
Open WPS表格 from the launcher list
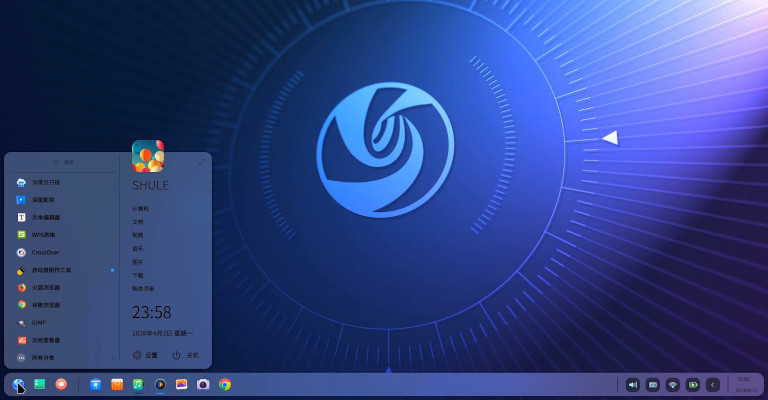click(x=62, y=235)
